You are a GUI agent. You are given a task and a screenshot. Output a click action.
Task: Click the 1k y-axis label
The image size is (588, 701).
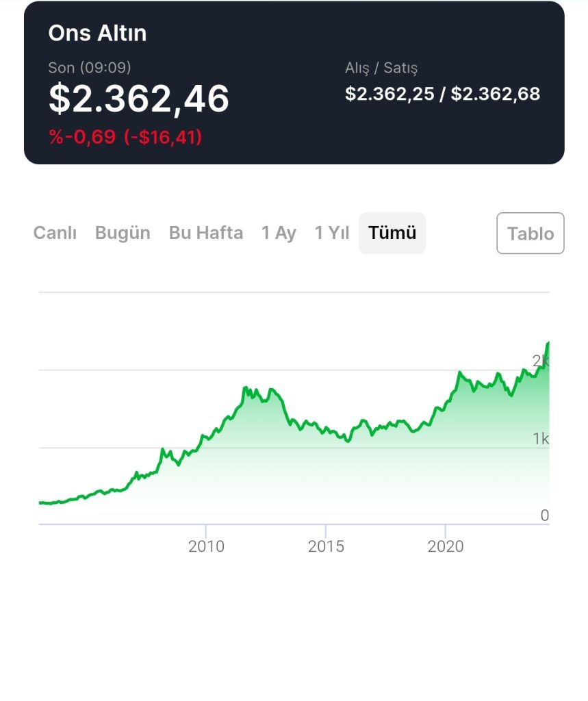coord(541,439)
